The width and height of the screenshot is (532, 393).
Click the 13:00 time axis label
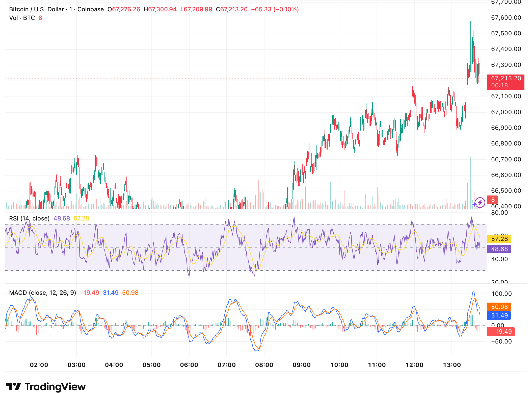[452, 365]
